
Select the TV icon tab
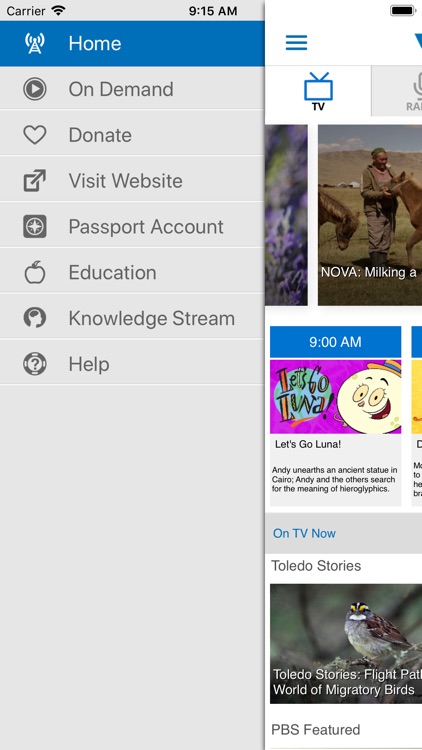point(318,91)
